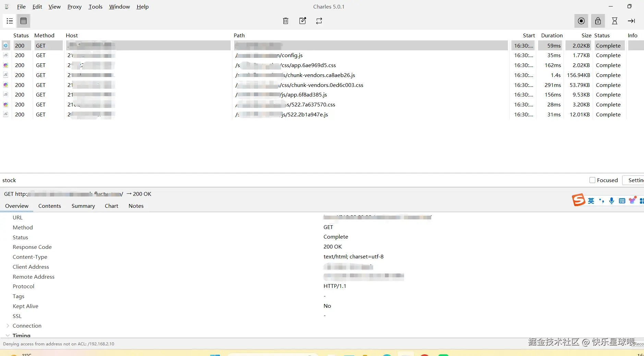Image resolution: width=644 pixels, height=356 pixels.
Task: Click the Remote Address label
Action: 34,277
